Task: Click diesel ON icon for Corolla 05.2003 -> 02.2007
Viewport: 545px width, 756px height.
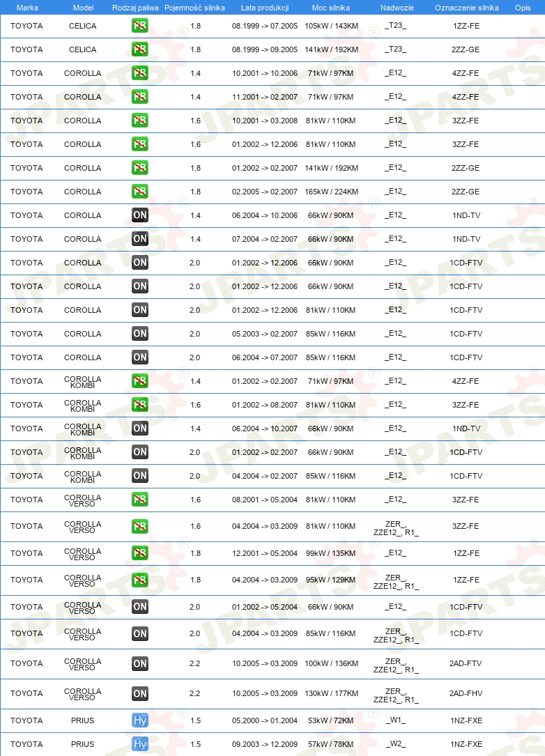Action: tap(140, 334)
